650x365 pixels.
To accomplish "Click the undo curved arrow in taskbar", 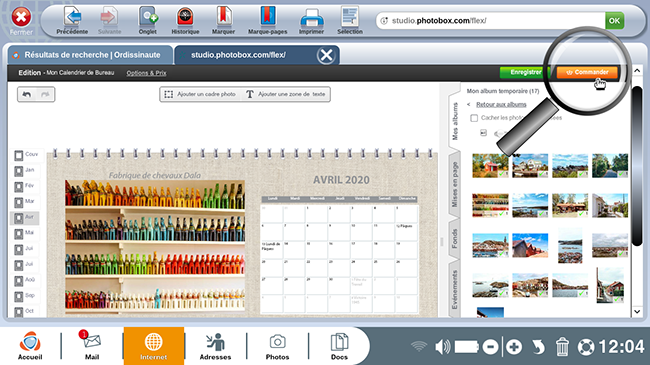I will [x=538, y=347].
